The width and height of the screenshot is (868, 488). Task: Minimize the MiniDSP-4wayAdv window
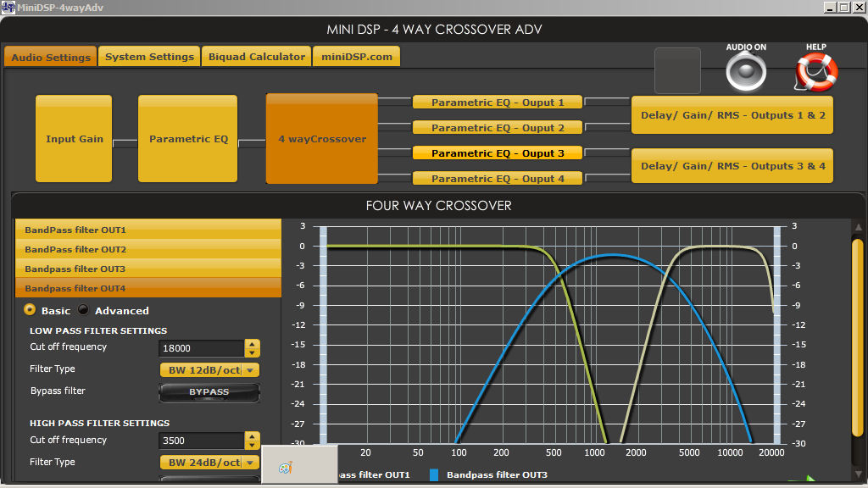click(x=829, y=7)
